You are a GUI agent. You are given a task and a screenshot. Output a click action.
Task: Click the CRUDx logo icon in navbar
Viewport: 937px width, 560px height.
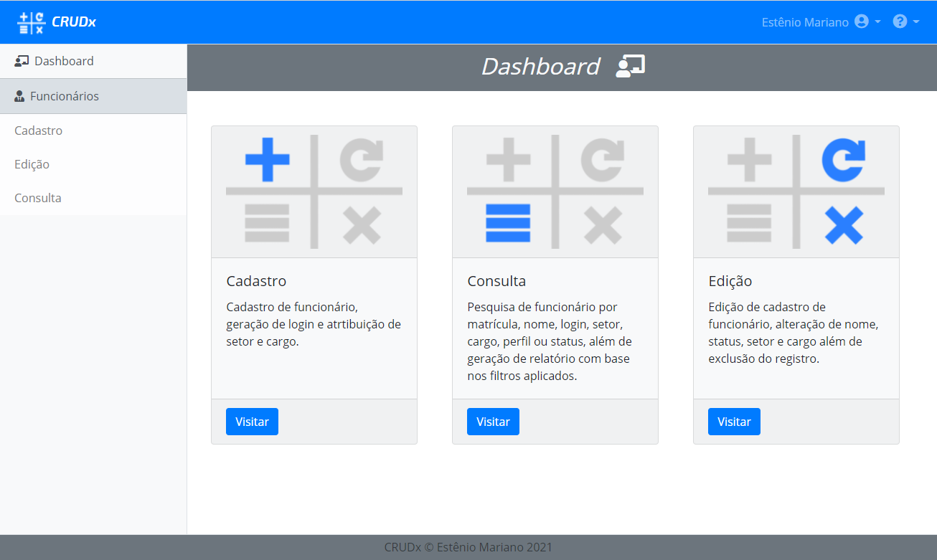(32, 22)
